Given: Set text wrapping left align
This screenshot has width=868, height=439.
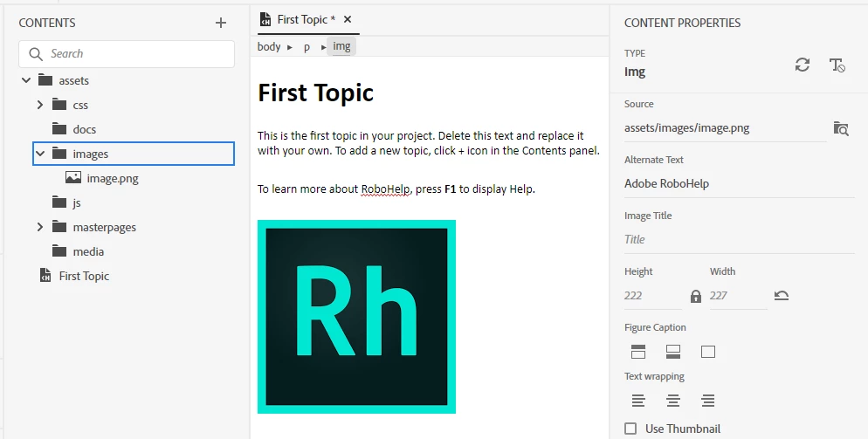Looking at the screenshot, I should (638, 401).
